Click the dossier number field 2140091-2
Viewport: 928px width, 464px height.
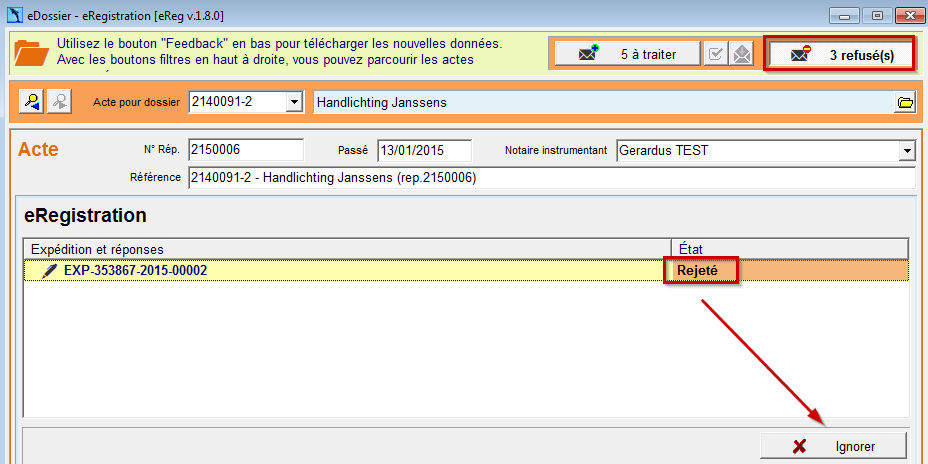(x=237, y=102)
